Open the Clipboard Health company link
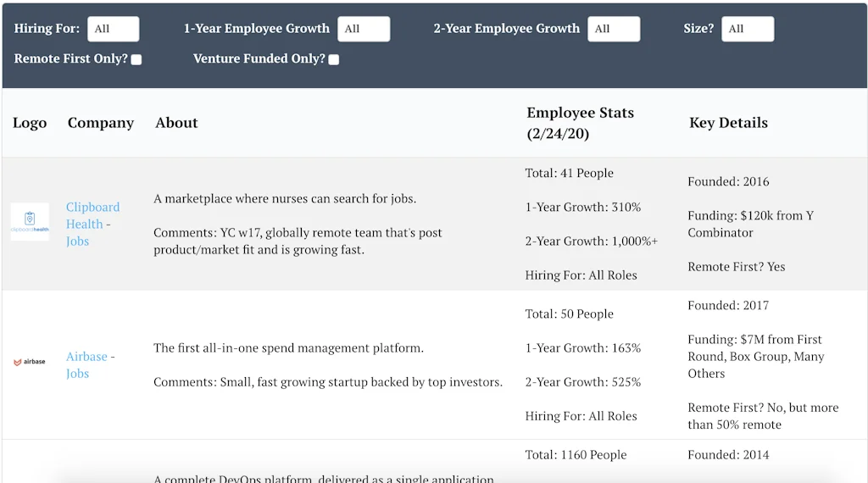The width and height of the screenshot is (868, 483). 92,215
